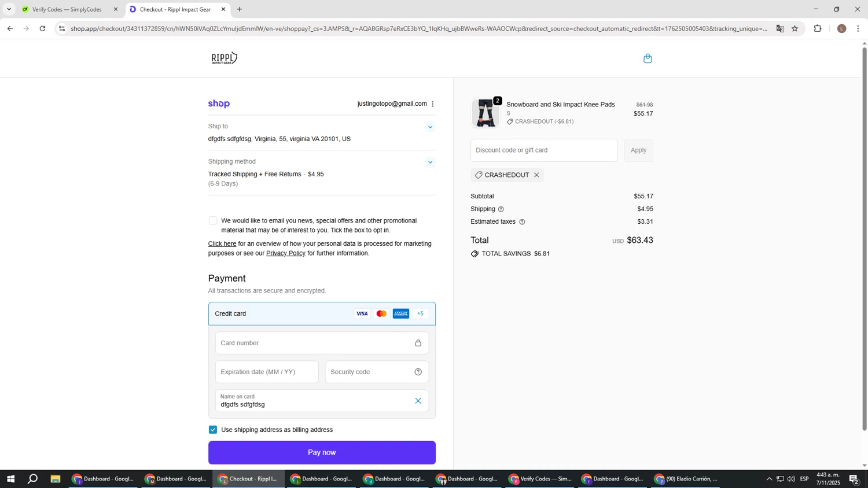Click the knee pads product thumbnail
868x488 pixels.
pyautogui.click(x=485, y=113)
